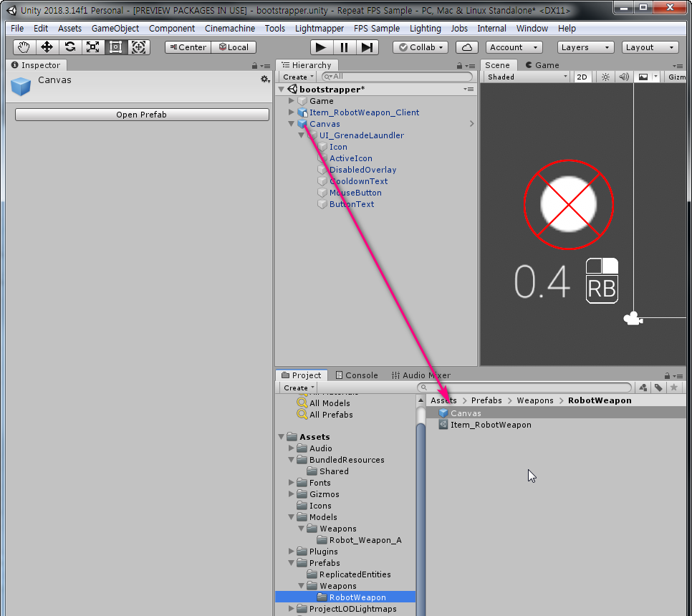
Task: Click the Hierarchy search field
Action: pyautogui.click(x=397, y=77)
